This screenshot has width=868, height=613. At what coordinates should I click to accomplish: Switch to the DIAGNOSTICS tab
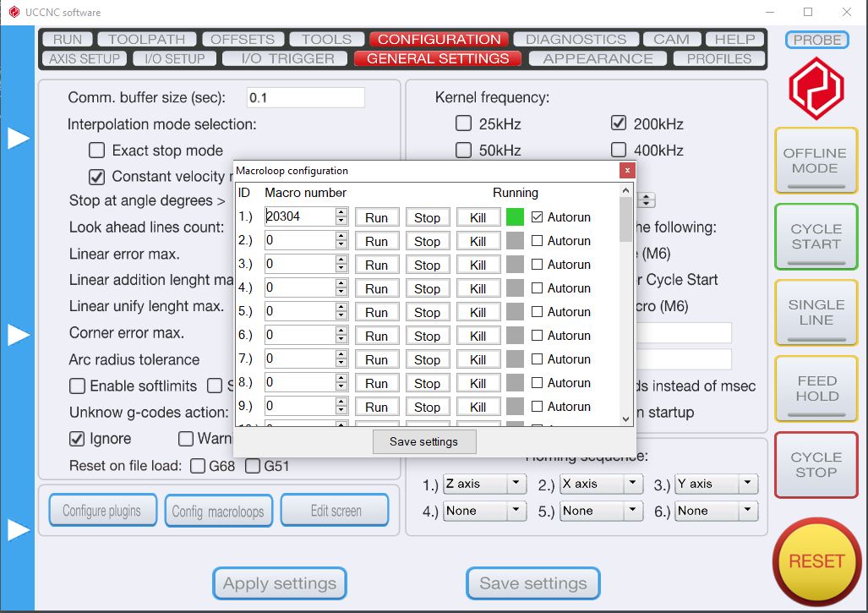(x=576, y=39)
